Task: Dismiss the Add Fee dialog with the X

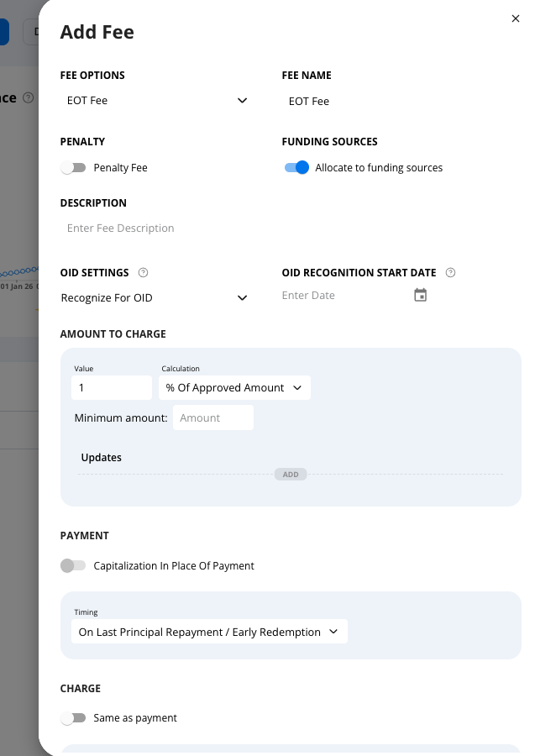Action: click(516, 18)
